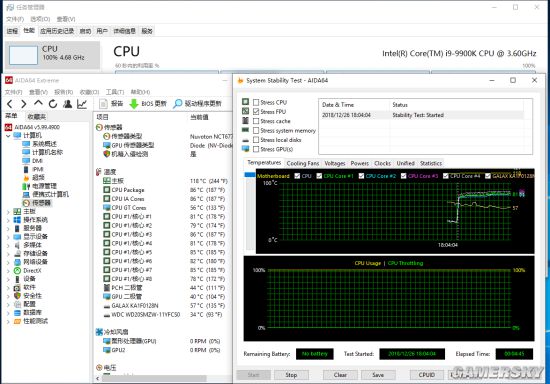
Task: Click the up-level arrow icon
Action: 38,103
